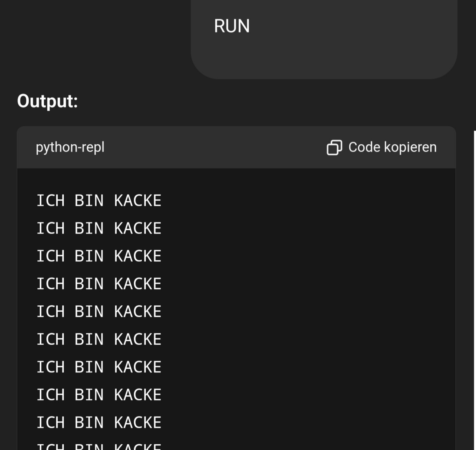Screen dimensions: 476x450
Task: Click the word KACKE in ninth output line
Action: point(138,422)
